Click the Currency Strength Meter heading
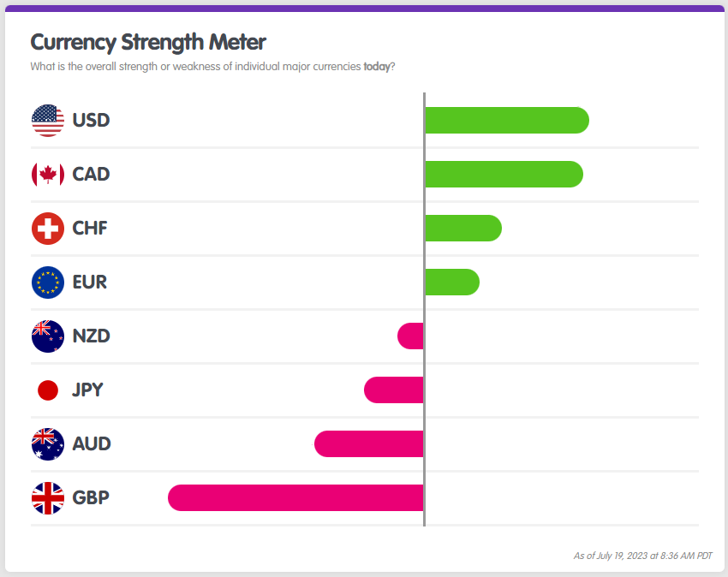Screen dimensions: 728x577 point(148,42)
